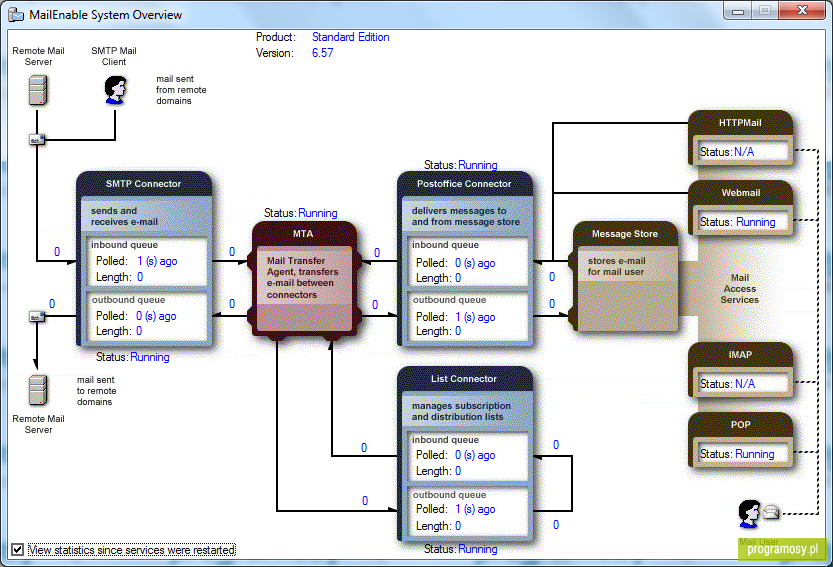
Task: Click the POP service header
Action: pos(740,425)
